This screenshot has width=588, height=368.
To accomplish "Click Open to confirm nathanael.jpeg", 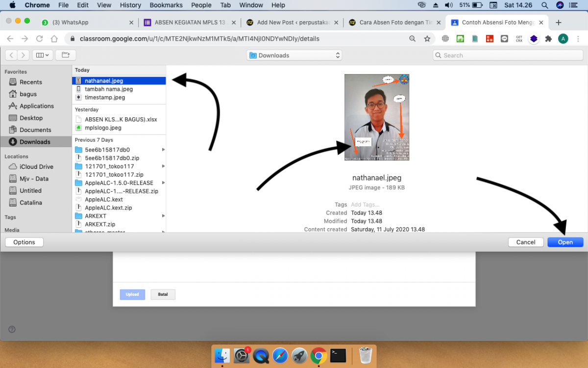I will point(565,242).
